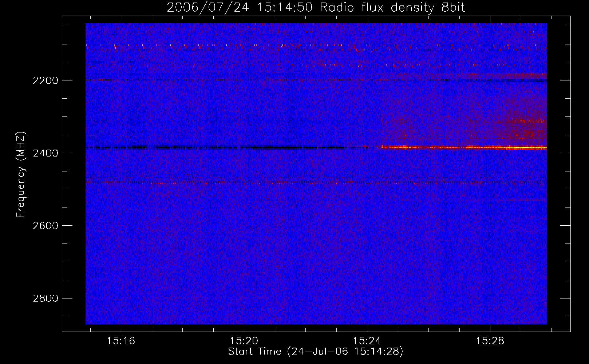Click the 'Frequency (MHZ)' axis label
589x364 pixels.
pos(21,175)
